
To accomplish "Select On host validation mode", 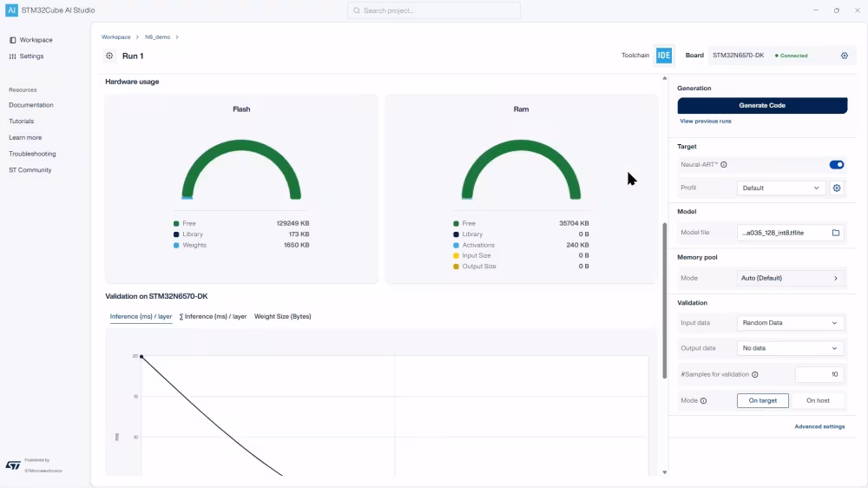I will (818, 400).
